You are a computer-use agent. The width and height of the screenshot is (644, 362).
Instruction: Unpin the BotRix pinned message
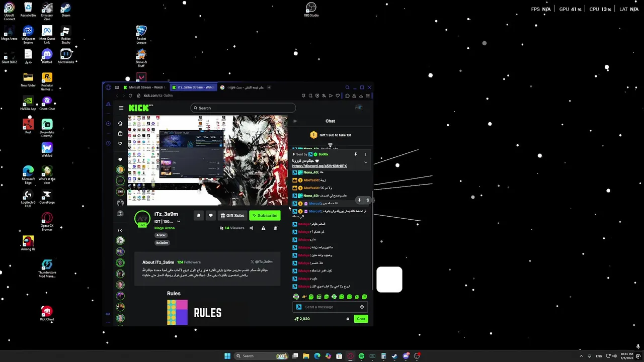pyautogui.click(x=355, y=154)
